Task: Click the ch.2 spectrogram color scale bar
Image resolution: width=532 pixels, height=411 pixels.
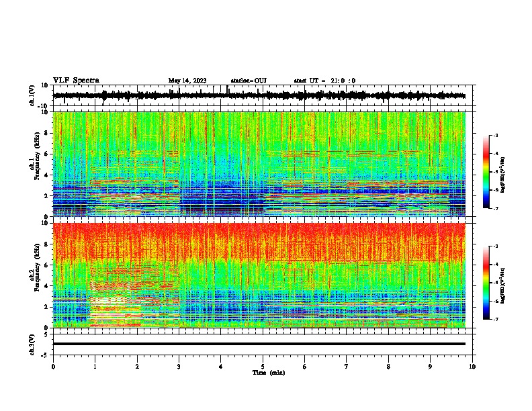Action: tap(486, 283)
